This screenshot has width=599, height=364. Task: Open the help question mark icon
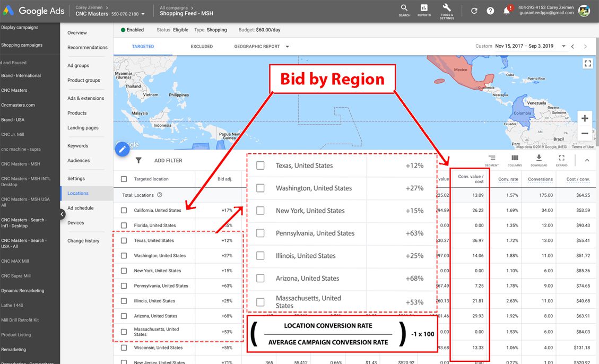(x=491, y=11)
